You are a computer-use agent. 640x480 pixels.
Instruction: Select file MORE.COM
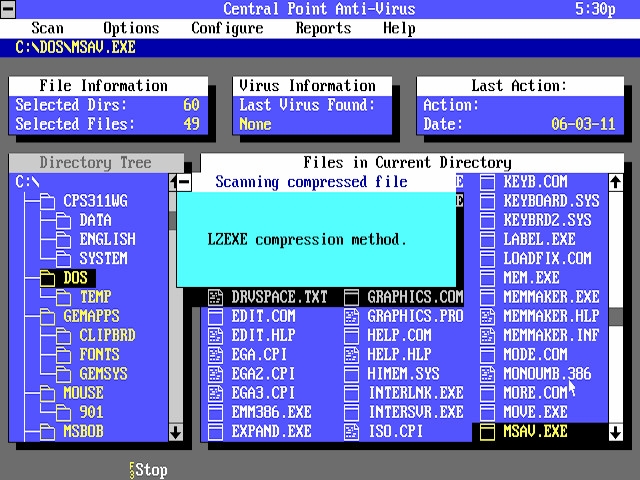pos(535,393)
